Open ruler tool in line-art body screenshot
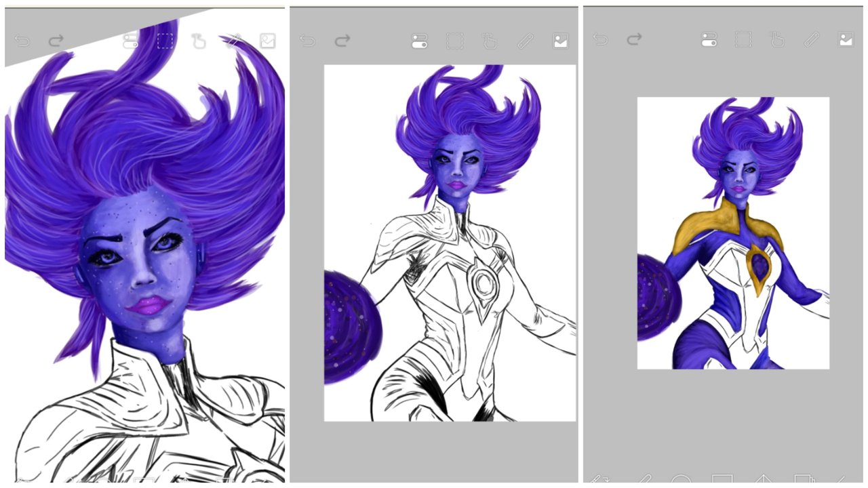The height and width of the screenshot is (488, 868). 526,41
